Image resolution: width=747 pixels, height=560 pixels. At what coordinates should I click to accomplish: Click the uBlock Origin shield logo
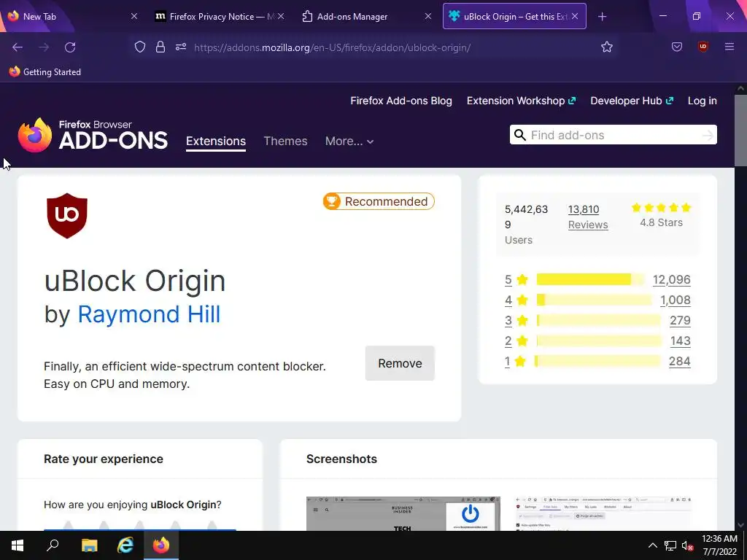pyautogui.click(x=66, y=215)
